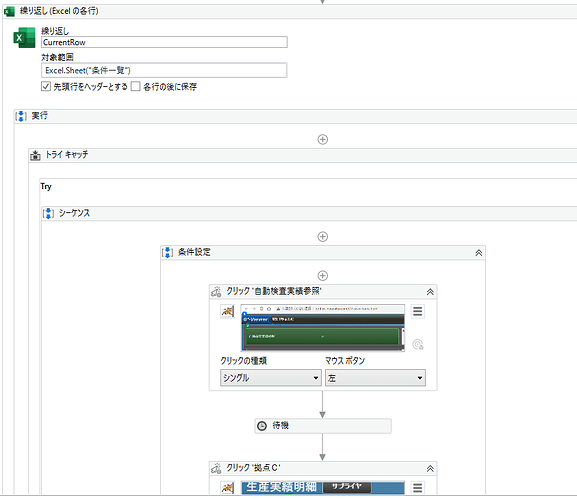Open the target screenshot of 自動検査実績参照

(x=323, y=328)
